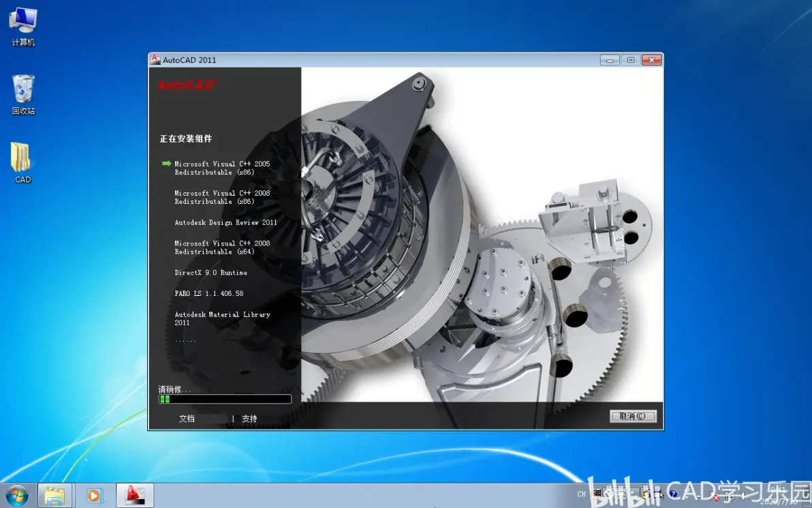
Task: Open the 支持 support link
Action: [x=249, y=418]
